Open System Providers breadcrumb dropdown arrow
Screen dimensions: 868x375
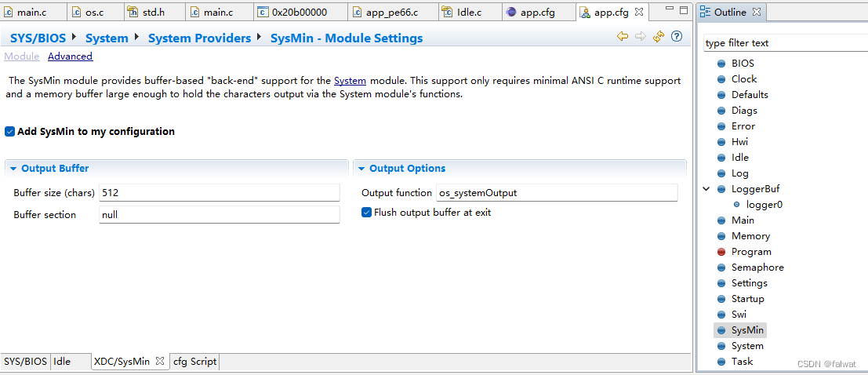259,37
